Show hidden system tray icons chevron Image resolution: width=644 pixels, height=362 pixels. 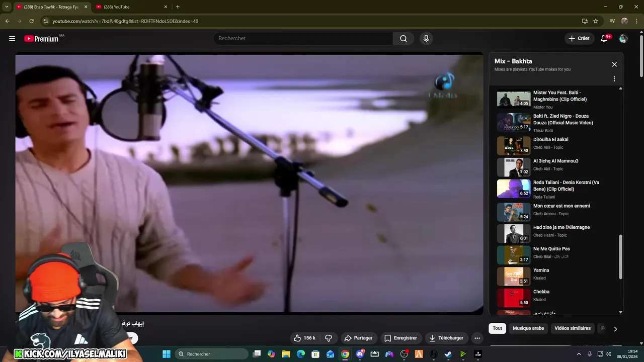(x=579, y=354)
